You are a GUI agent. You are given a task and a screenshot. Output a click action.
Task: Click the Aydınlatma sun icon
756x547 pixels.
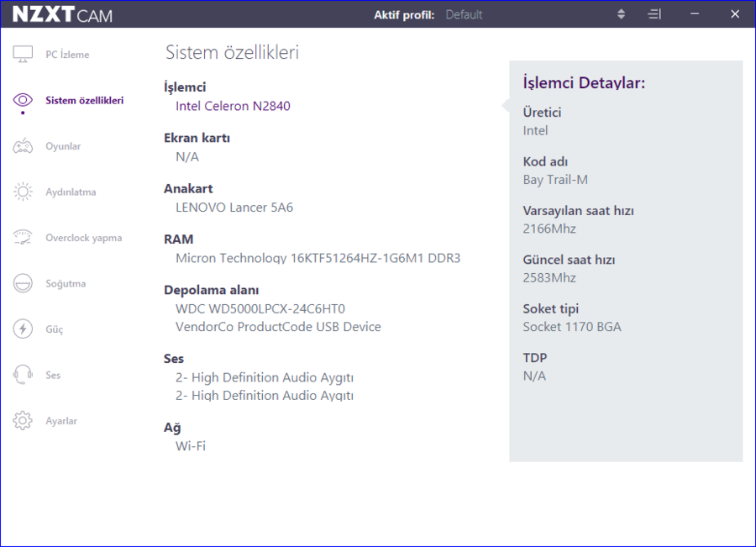[23, 192]
